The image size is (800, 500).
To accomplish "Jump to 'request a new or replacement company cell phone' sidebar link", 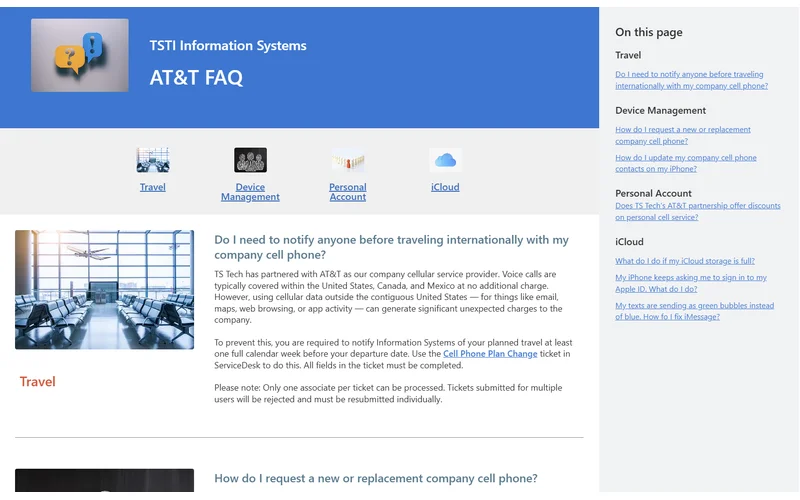I will [x=683, y=135].
